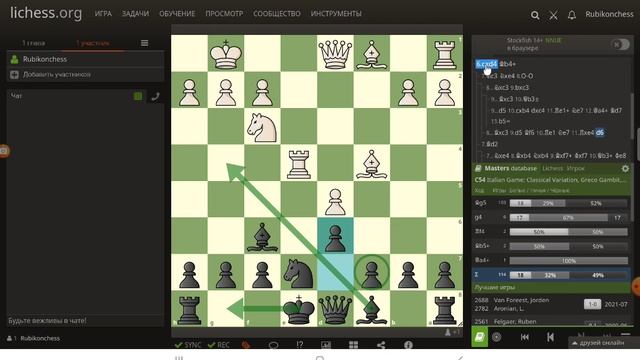Image resolution: width=640 pixels, height=360 pixels.
Task: Open the share icon
Action: [381, 345]
